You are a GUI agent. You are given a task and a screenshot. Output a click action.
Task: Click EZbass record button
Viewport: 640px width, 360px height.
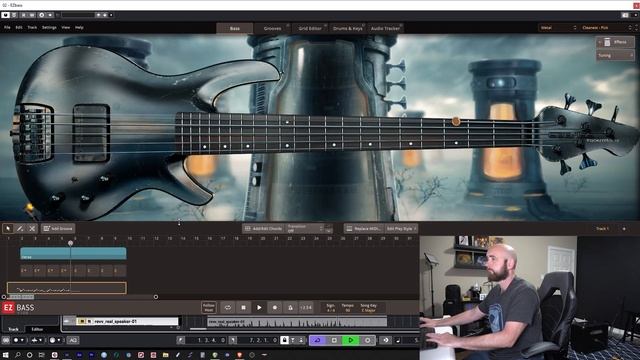[275, 307]
